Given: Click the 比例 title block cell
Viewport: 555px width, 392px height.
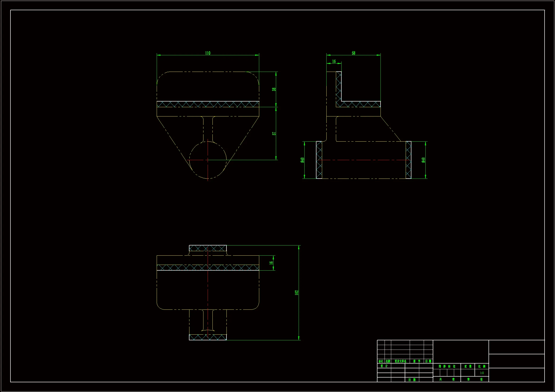Looking at the screenshot, I should tap(482, 366).
